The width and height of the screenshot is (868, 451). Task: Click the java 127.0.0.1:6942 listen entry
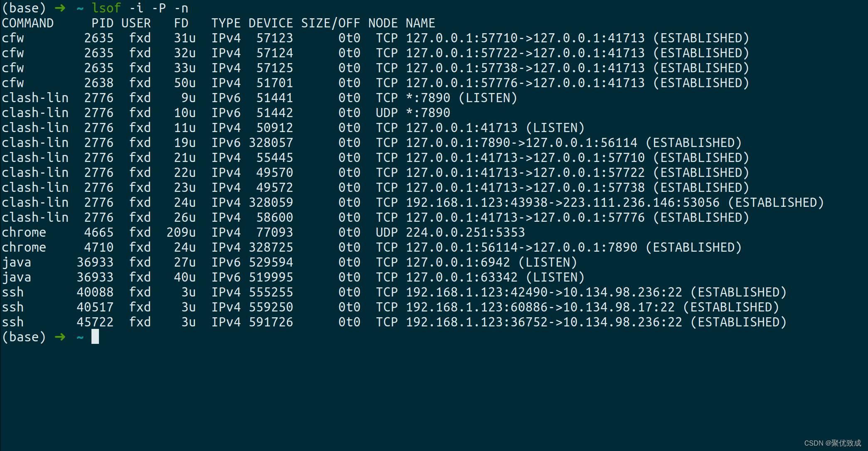pyautogui.click(x=491, y=262)
